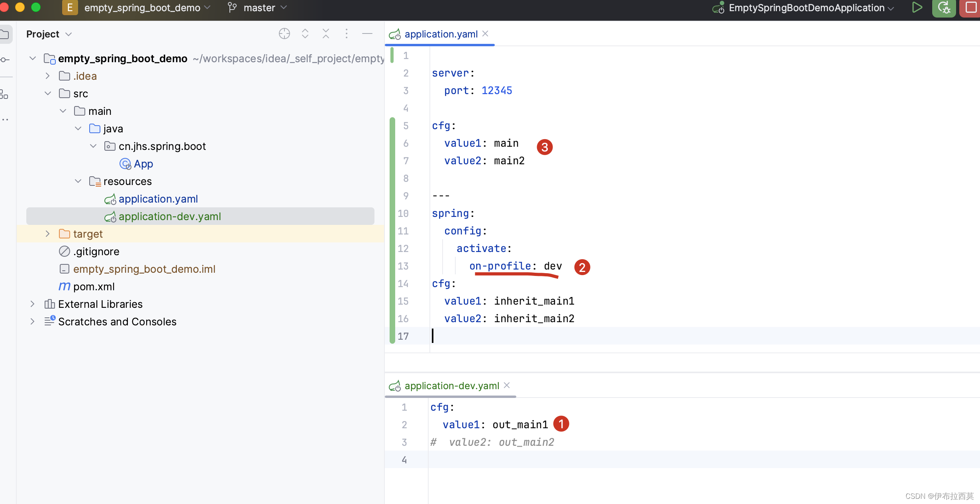The width and height of the screenshot is (980, 504).
Task: Click the git branch icon beside master
Action: [x=232, y=8]
